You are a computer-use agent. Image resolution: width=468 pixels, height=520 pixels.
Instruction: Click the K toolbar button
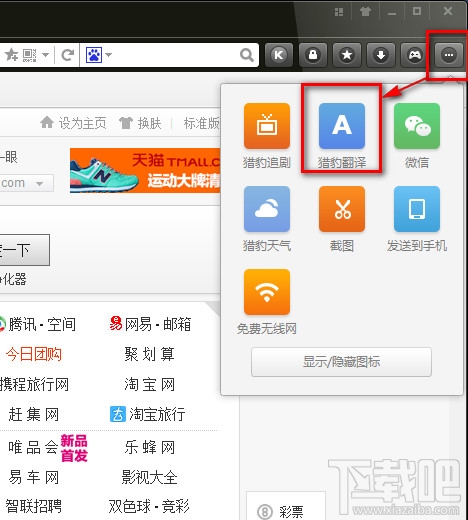[x=279, y=55]
